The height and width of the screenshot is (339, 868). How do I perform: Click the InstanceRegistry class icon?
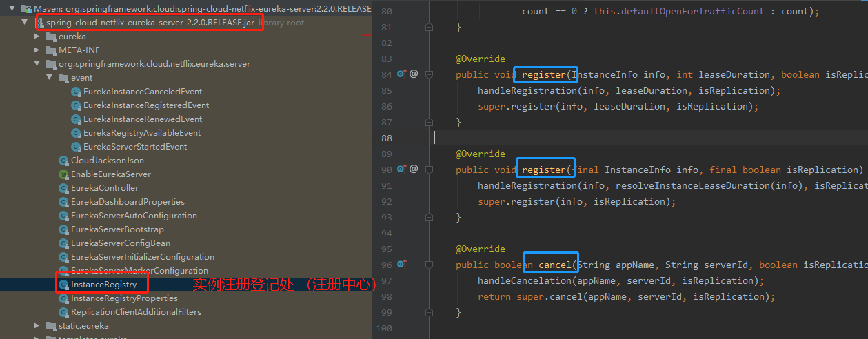[64, 285]
